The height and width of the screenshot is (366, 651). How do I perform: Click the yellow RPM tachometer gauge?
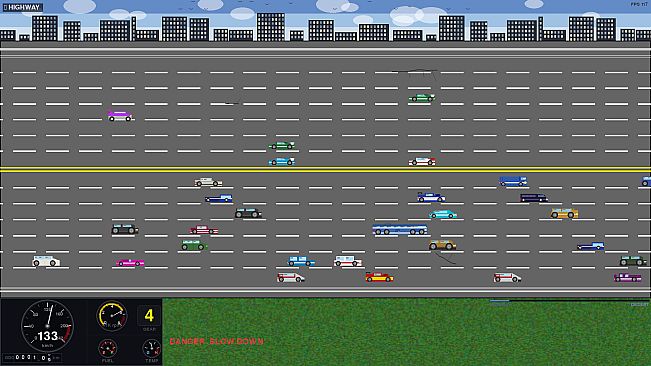click(x=112, y=316)
